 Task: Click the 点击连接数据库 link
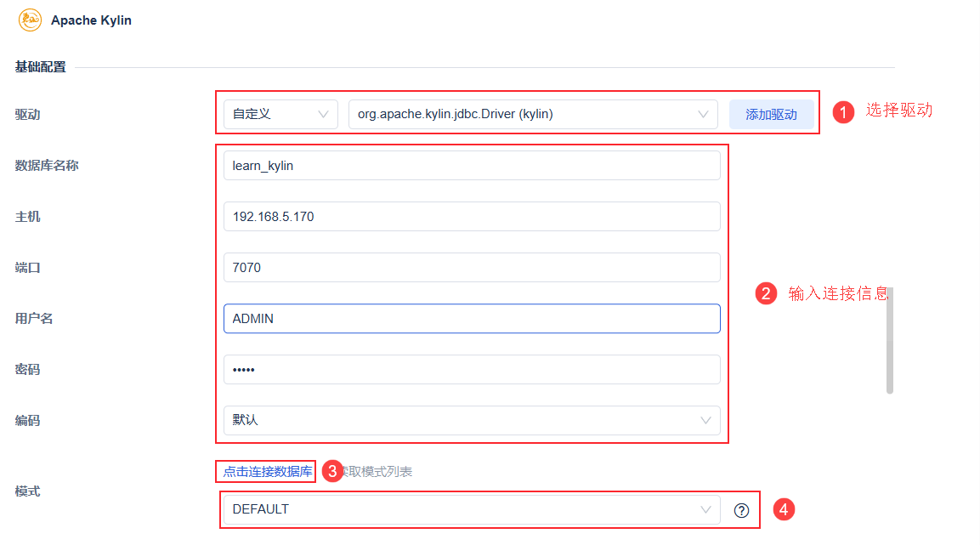click(x=268, y=472)
